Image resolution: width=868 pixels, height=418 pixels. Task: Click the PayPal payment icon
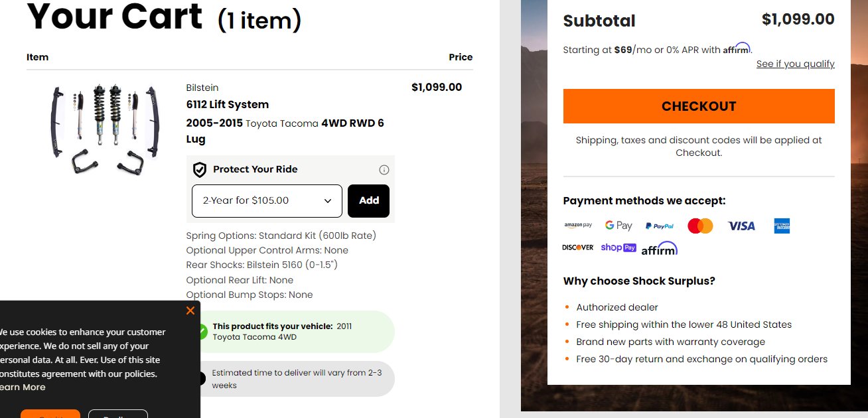tap(660, 226)
